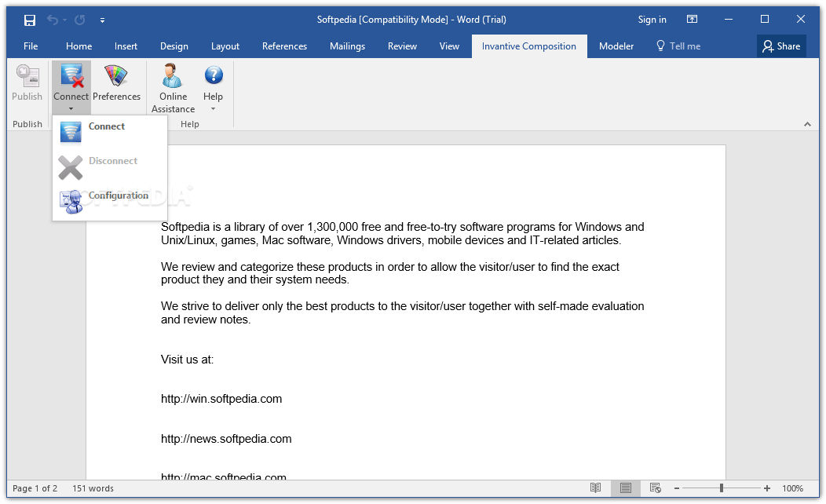The height and width of the screenshot is (504, 826).
Task: Switch to the Mailings tab
Action: (347, 46)
